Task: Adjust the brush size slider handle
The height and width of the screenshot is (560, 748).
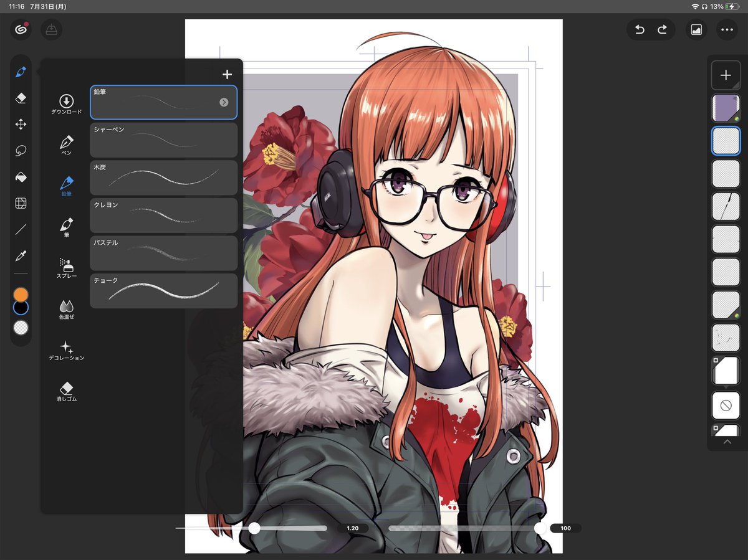Action: (x=254, y=528)
